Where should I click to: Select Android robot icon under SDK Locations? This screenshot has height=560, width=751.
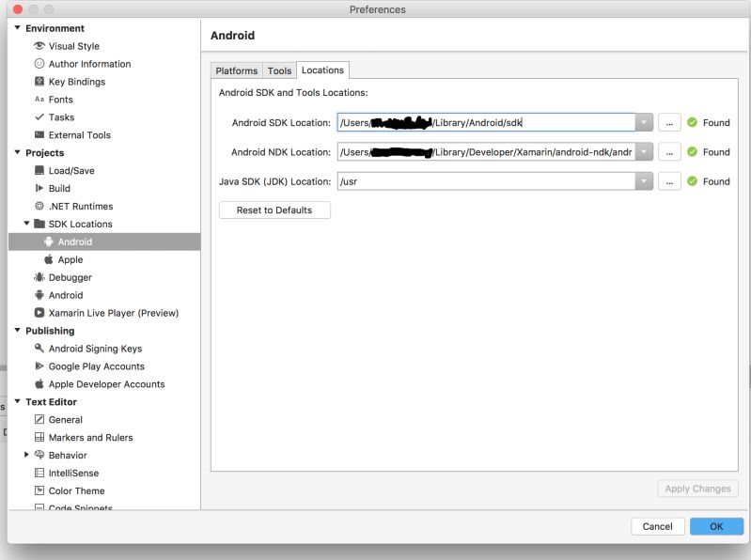(48, 241)
